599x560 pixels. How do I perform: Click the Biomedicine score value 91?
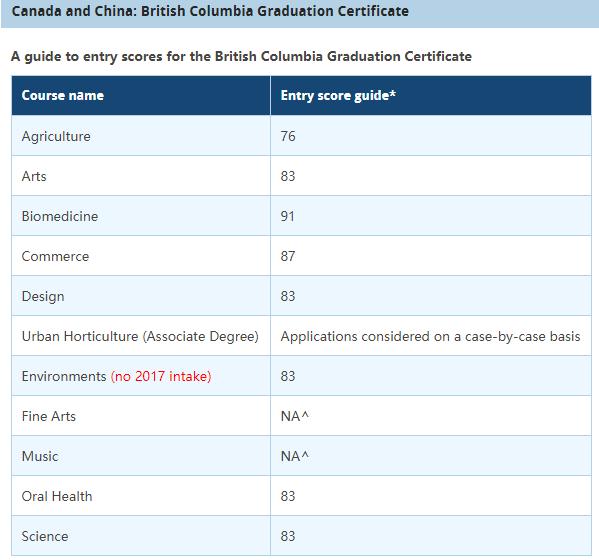pos(288,217)
